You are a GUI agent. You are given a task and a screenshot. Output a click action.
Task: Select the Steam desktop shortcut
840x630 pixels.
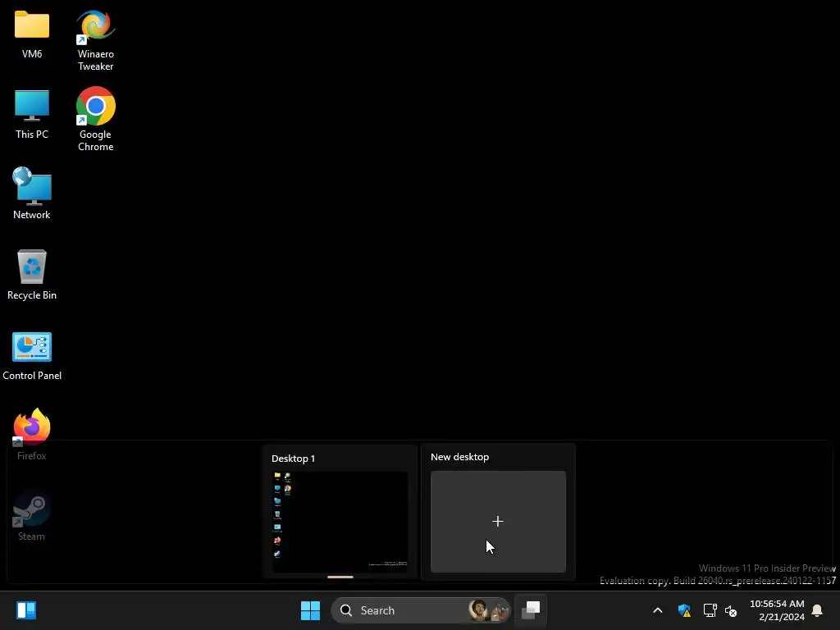tap(32, 517)
